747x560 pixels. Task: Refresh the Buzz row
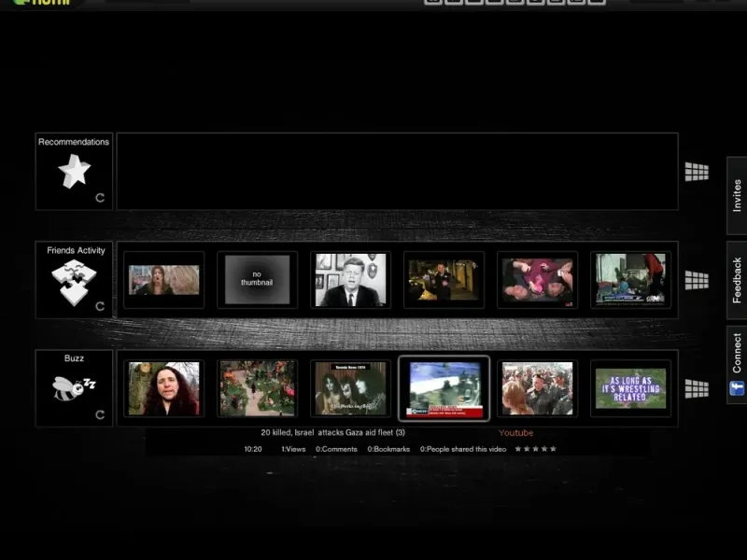coord(100,414)
